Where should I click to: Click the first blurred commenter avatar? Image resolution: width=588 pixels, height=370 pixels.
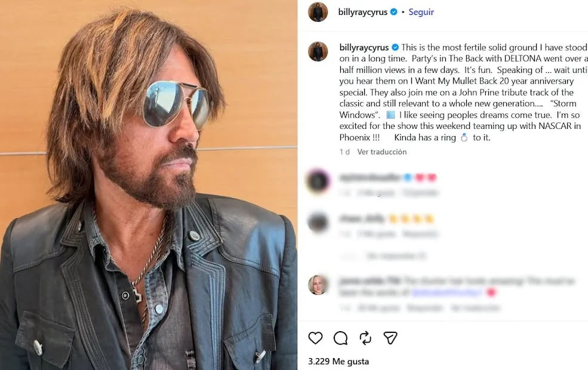[318, 181]
